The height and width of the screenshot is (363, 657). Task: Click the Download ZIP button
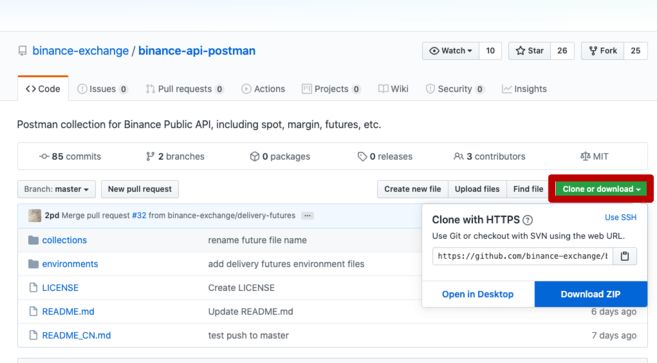pos(590,294)
